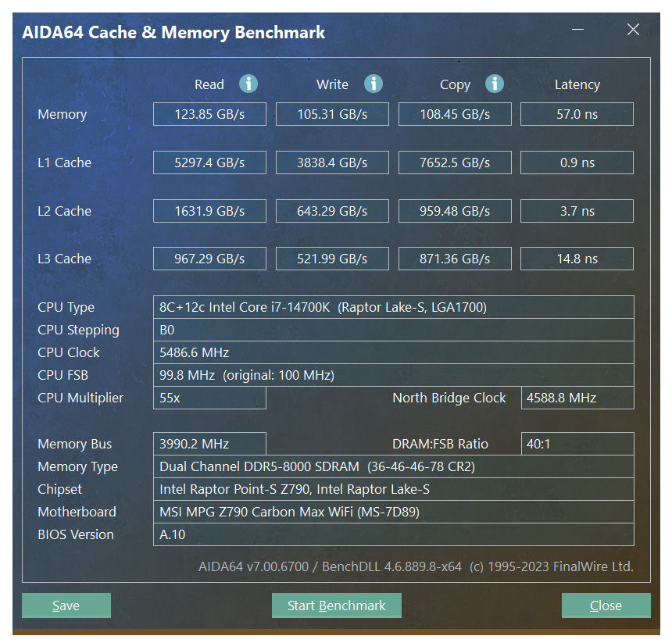Click the Motherboard label
Viewport: 672px width, 643px height.
click(x=77, y=512)
